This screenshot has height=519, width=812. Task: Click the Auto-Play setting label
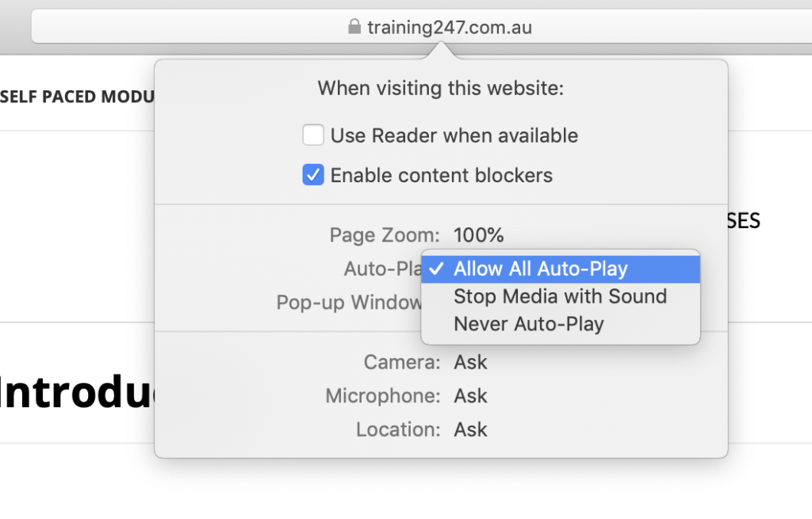coord(381,269)
